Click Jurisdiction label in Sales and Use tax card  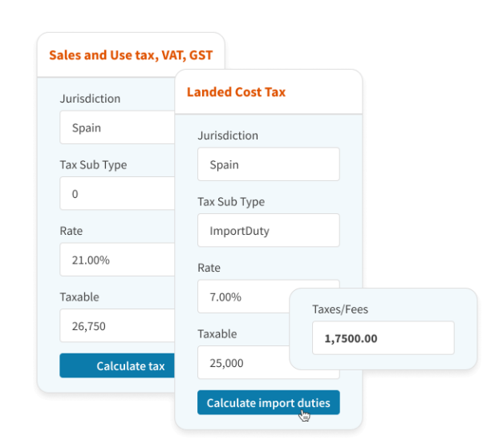click(x=90, y=99)
